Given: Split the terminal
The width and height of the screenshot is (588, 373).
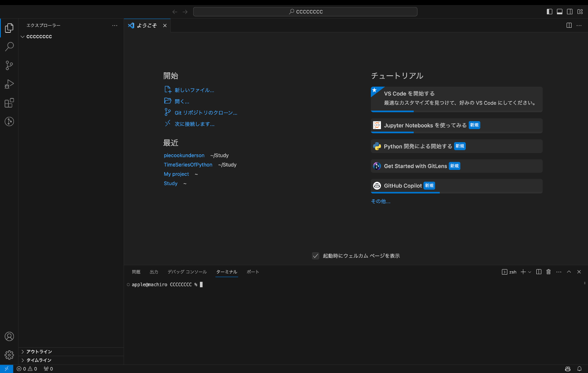Looking at the screenshot, I should tap(539, 272).
